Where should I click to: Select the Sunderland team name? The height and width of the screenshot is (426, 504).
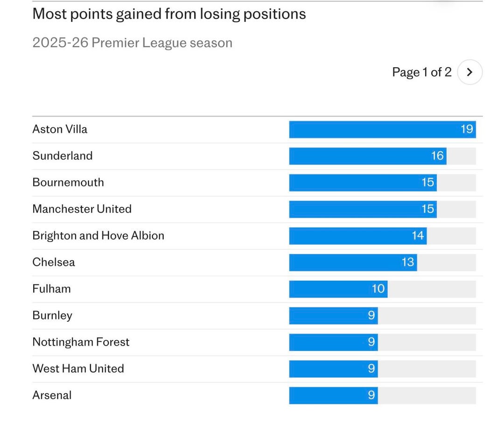coord(63,156)
